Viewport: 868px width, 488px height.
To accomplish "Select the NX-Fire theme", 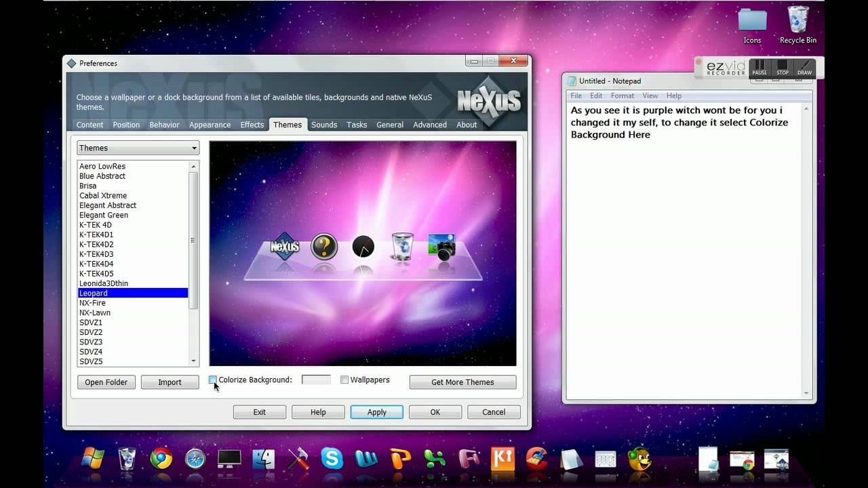I will [x=132, y=303].
